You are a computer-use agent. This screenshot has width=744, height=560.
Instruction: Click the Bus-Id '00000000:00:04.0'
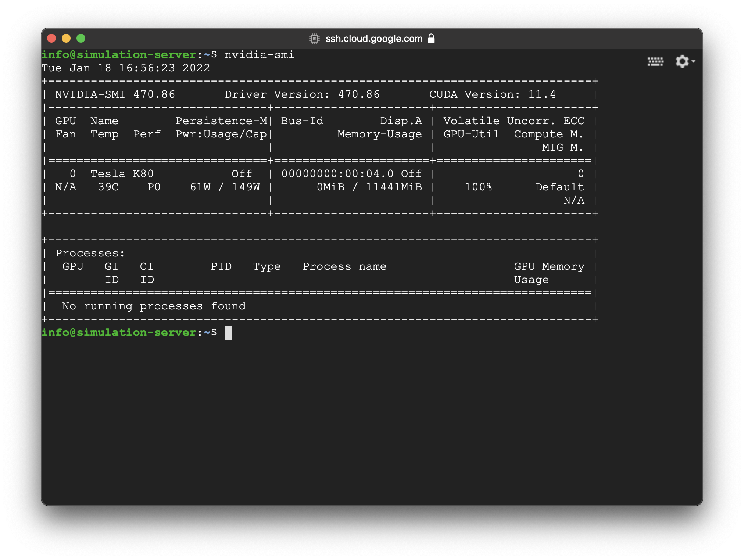click(x=337, y=174)
